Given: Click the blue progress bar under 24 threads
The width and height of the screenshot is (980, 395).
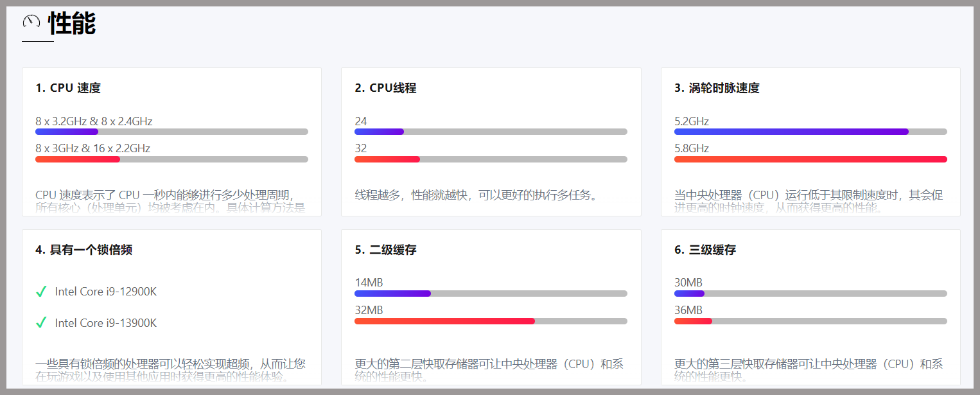Looking at the screenshot, I should (x=379, y=132).
